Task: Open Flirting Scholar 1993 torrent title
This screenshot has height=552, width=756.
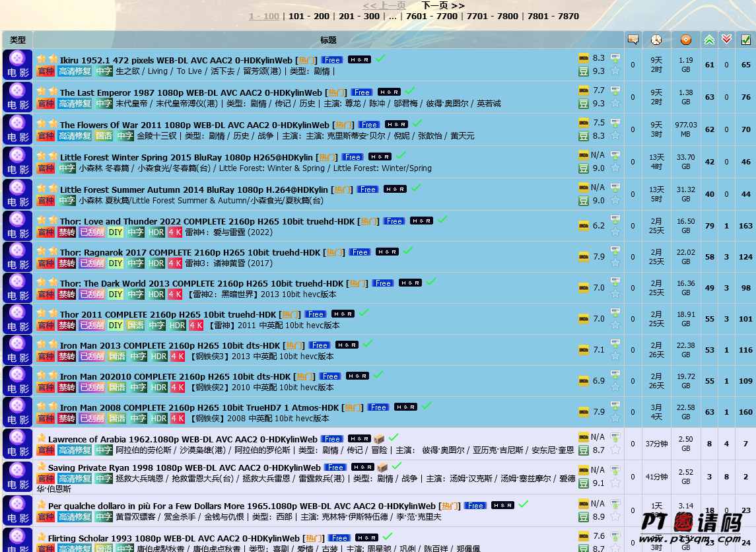Action: tap(174, 538)
